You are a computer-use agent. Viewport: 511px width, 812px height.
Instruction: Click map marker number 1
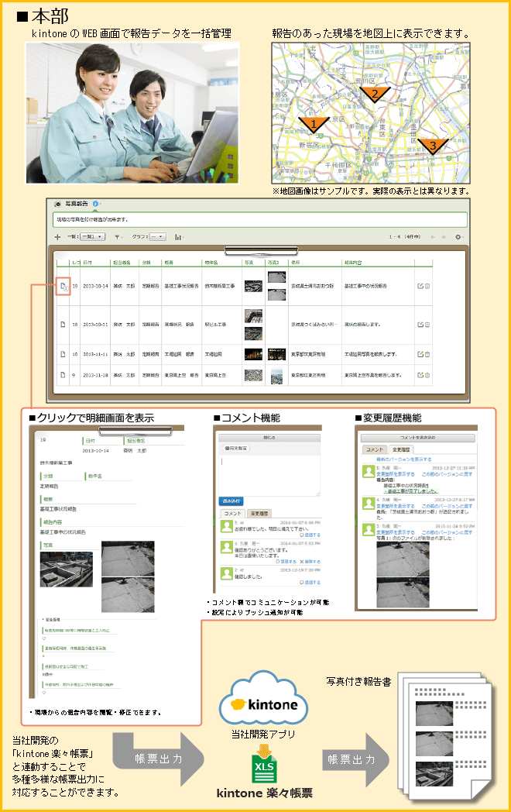314,124
